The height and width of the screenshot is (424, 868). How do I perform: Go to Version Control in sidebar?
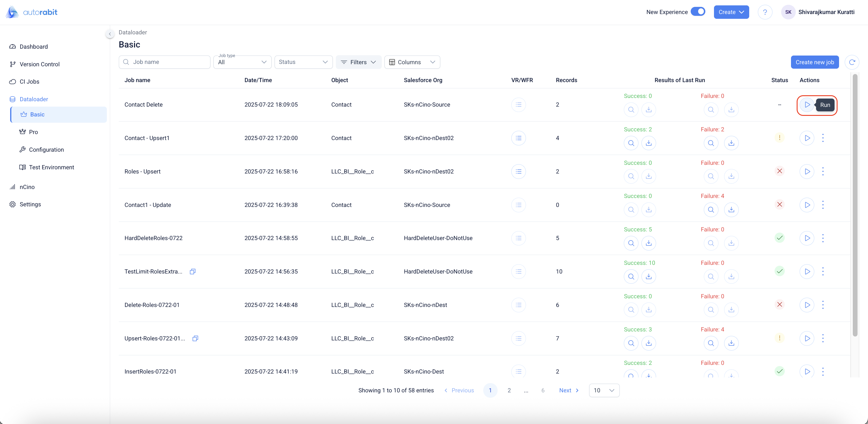[39, 64]
